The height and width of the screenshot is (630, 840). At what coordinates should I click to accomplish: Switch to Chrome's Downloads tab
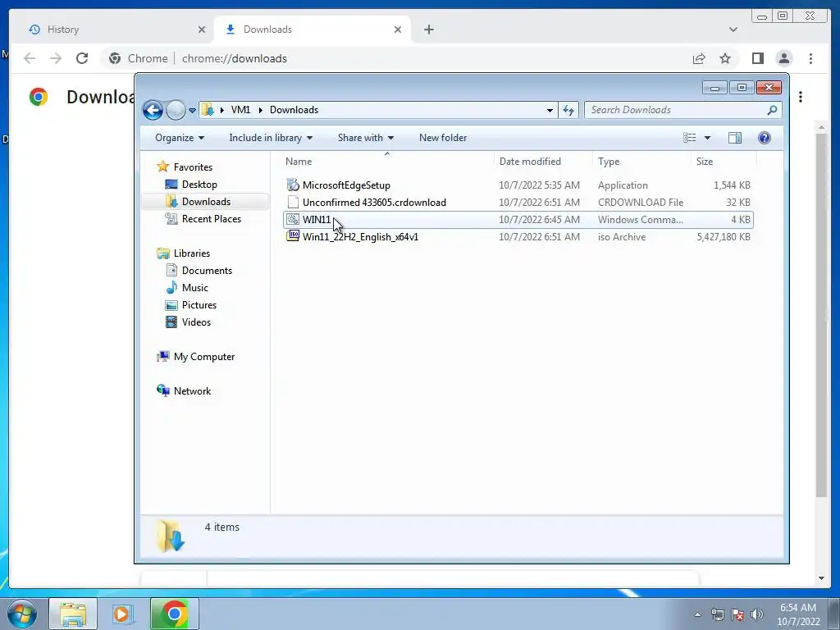click(313, 30)
